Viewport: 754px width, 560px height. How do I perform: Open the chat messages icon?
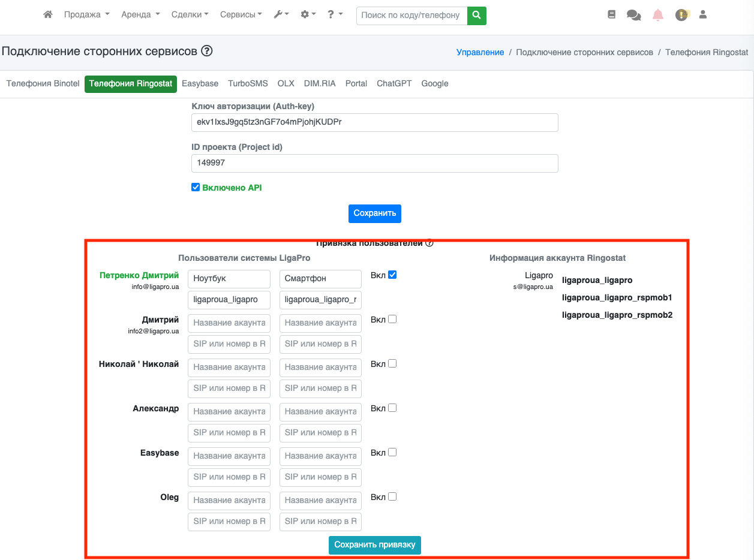[633, 15]
